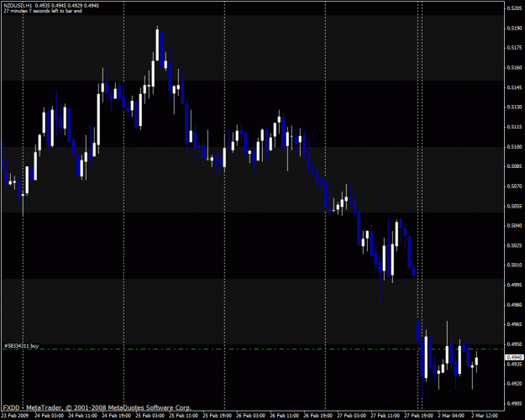Click the 0.4950 price axis label
The image size is (525, 420).
coord(515,344)
